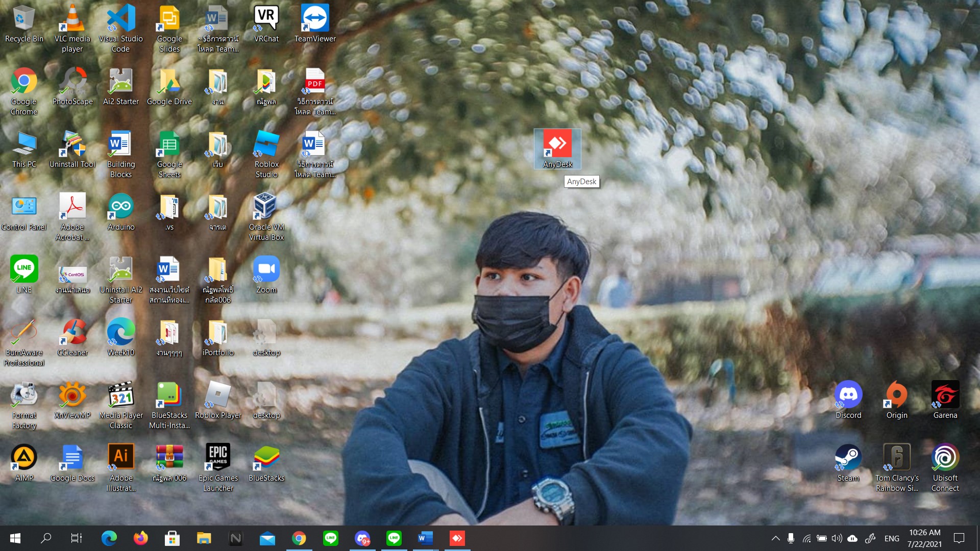Viewport: 980px width, 551px height.
Task: Select the Visual Studio Code icon
Action: click(x=121, y=29)
